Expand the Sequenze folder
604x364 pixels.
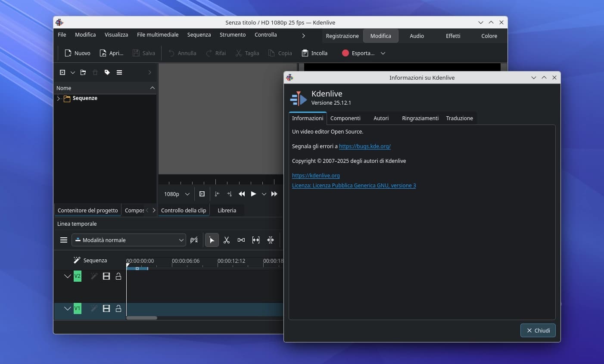tap(59, 98)
